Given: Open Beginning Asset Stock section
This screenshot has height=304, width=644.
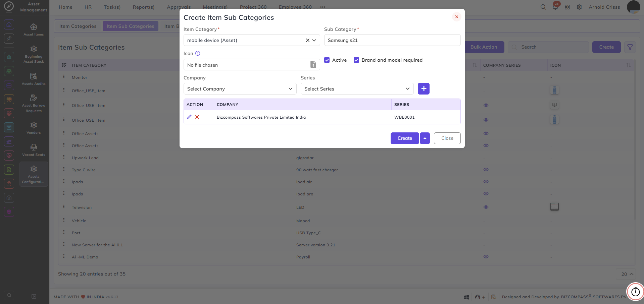Looking at the screenshot, I should point(34,54).
